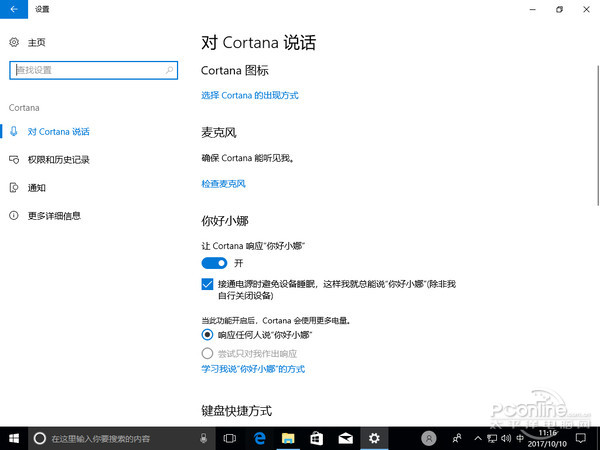Open 选择 Cortana 的出现方式 link
The width and height of the screenshot is (600, 450).
point(249,95)
